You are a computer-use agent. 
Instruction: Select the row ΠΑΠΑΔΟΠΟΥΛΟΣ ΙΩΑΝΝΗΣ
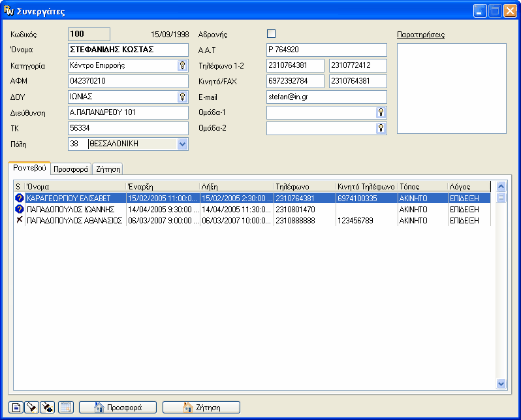(x=253, y=210)
